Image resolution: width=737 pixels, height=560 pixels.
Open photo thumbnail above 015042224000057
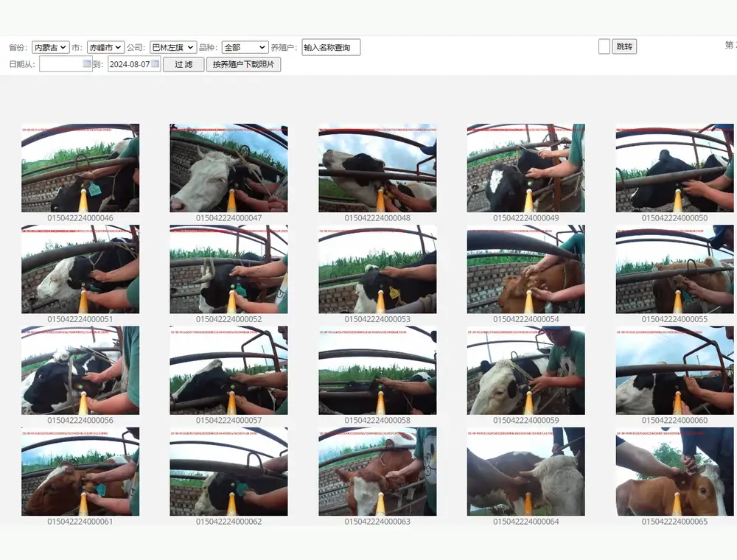229,371
